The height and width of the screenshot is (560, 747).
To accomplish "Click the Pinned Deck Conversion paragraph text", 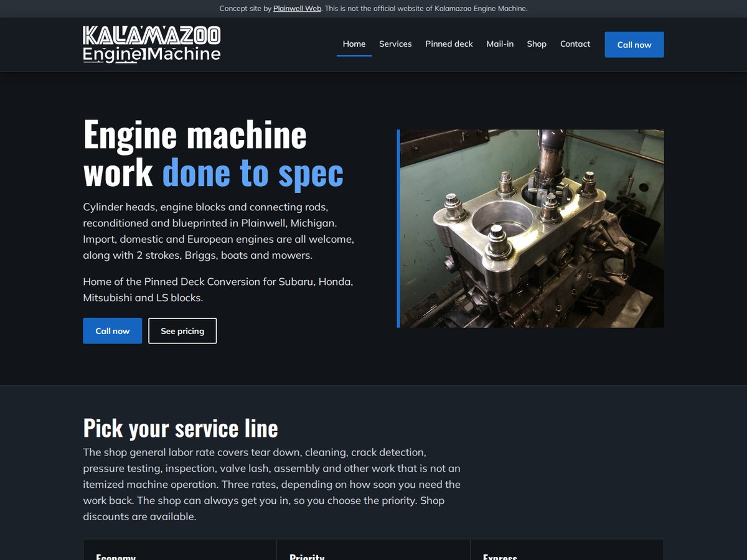I will 218,290.
